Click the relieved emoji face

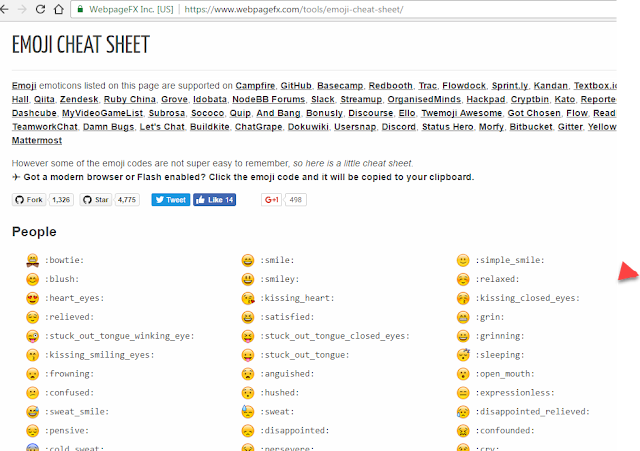point(32,317)
